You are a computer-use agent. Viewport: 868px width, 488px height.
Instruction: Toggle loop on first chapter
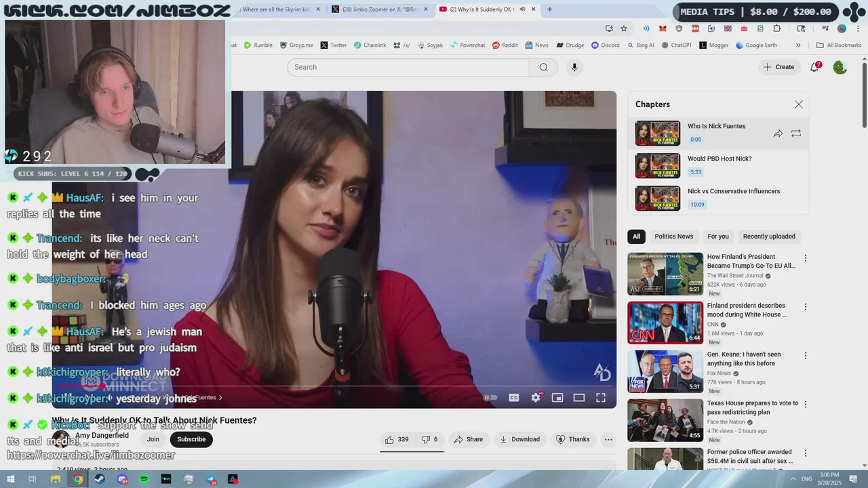(796, 134)
